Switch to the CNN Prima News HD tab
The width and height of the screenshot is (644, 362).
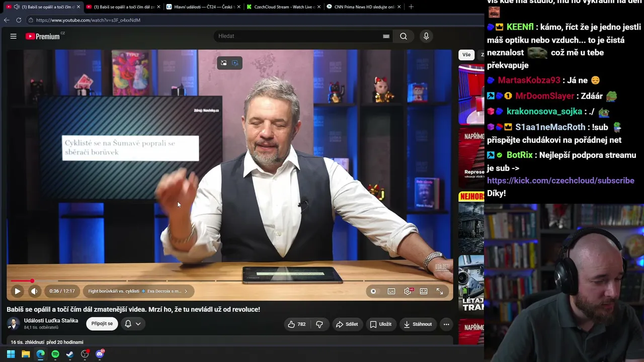pos(364,7)
